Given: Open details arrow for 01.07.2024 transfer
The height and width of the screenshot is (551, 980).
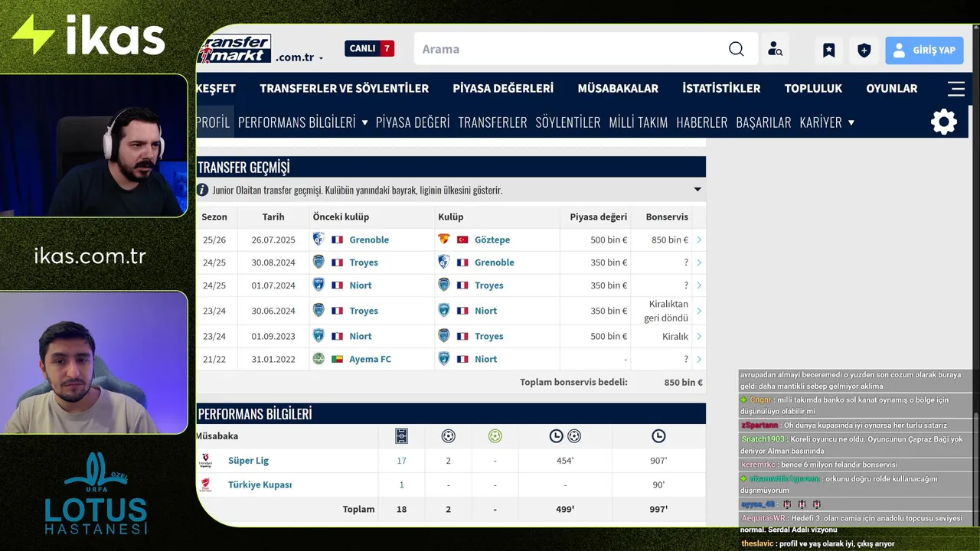Looking at the screenshot, I should pos(698,285).
